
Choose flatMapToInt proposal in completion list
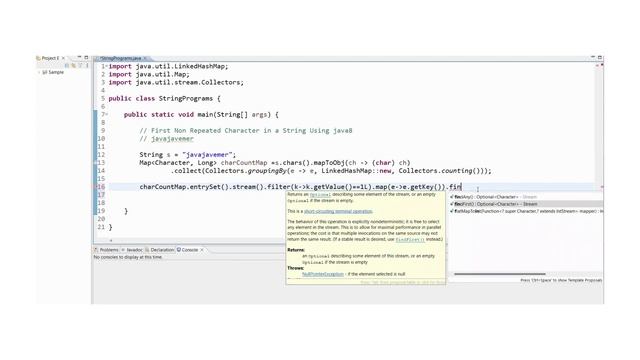[x=526, y=211]
